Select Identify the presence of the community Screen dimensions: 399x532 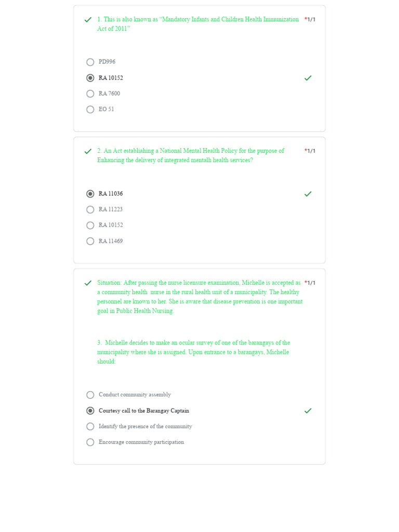90,427
